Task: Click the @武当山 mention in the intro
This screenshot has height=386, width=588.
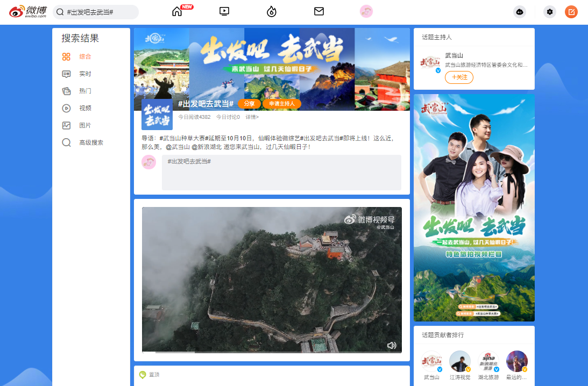Action: tap(178, 147)
